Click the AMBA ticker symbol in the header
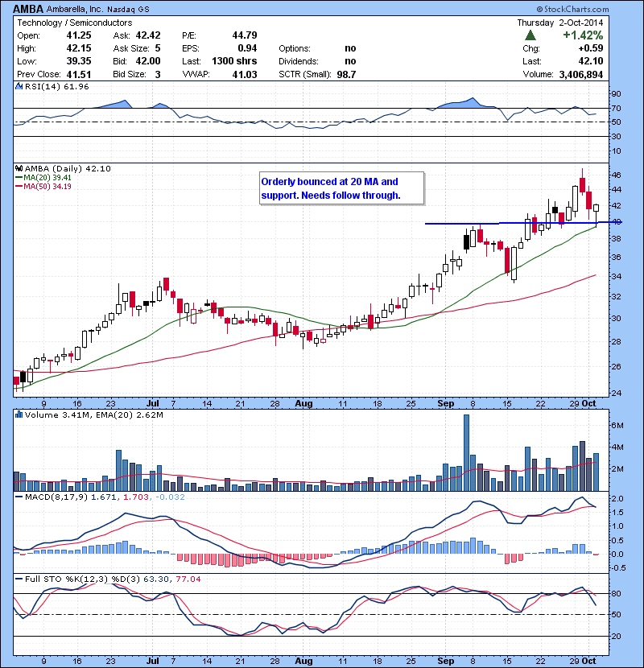The height and width of the screenshot is (668, 644). (x=28, y=9)
